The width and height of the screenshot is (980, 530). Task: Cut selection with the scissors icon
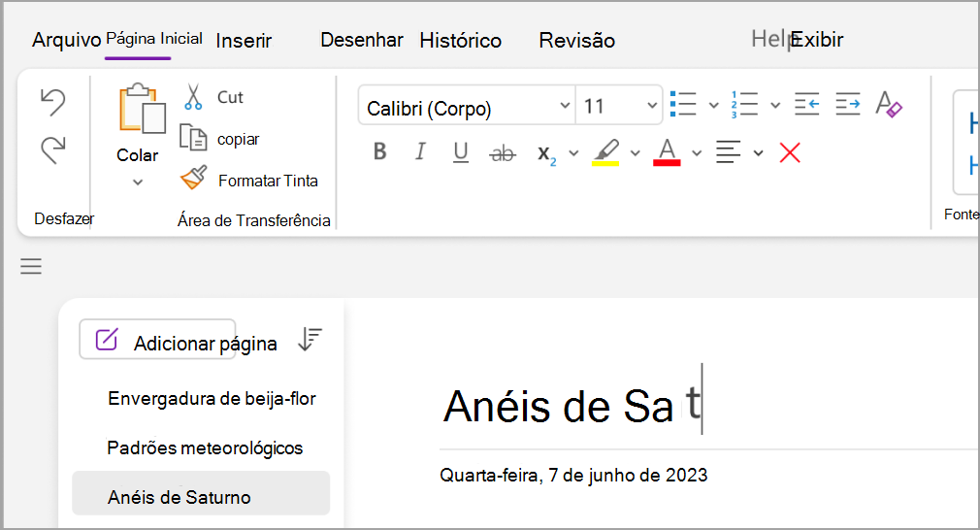tap(193, 97)
